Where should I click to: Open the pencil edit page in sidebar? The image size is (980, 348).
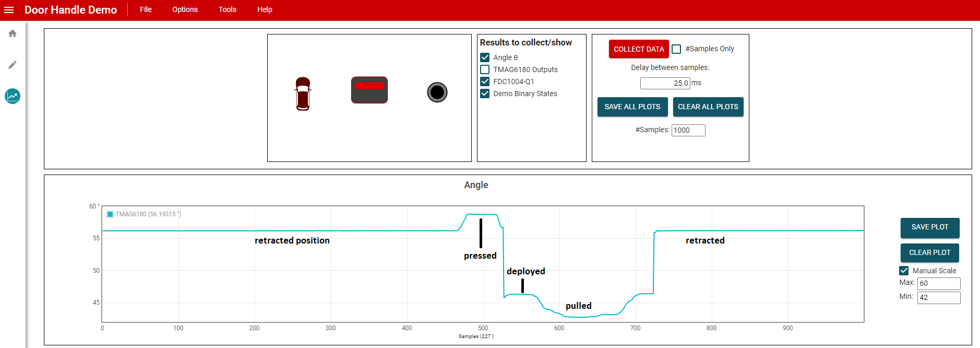pos(13,65)
